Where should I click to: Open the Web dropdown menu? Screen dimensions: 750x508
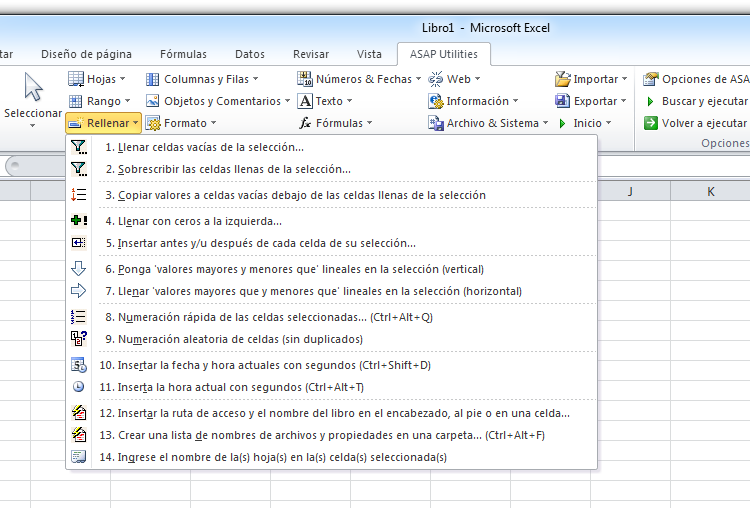click(x=477, y=79)
